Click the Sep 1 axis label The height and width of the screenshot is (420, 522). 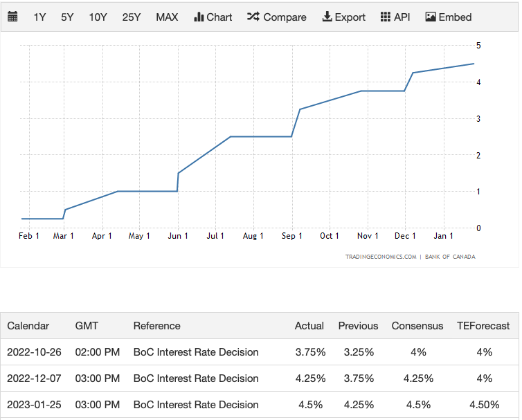pos(292,236)
